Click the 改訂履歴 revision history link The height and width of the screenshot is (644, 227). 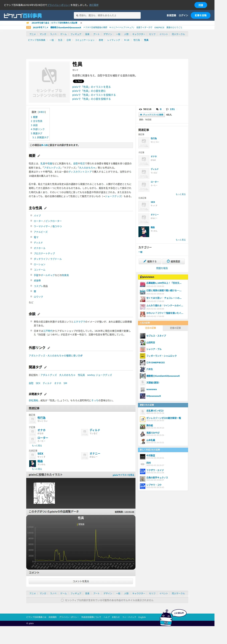[94, 5]
